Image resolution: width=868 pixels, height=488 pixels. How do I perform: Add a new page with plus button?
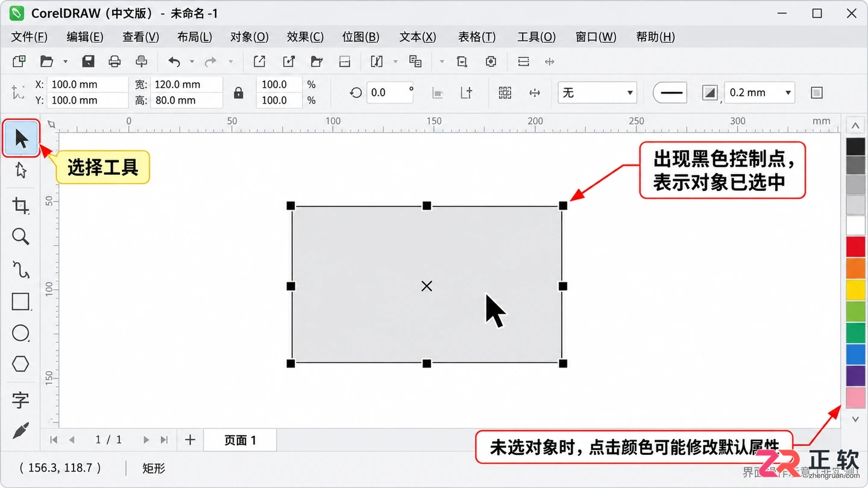tap(190, 440)
